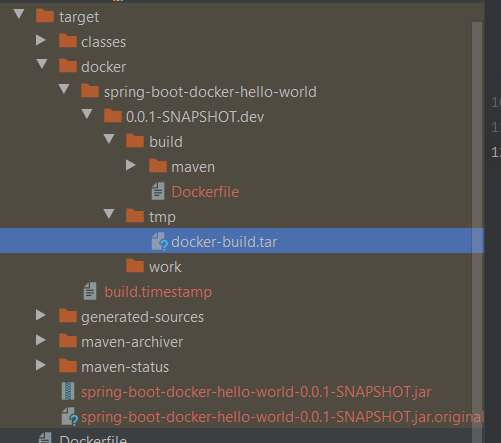This screenshot has width=501, height=443.
Task: Select the work folder name
Action: tap(165, 267)
